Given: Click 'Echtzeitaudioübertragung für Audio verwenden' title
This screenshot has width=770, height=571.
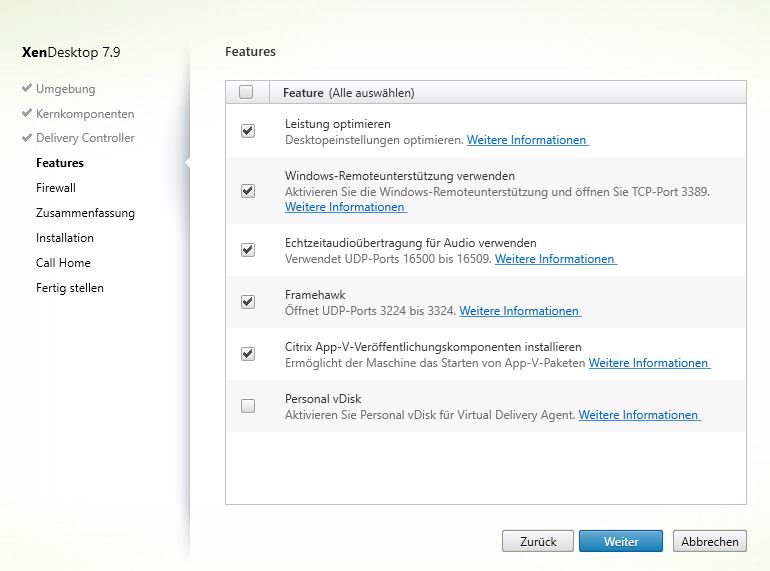Looking at the screenshot, I should [411, 243].
